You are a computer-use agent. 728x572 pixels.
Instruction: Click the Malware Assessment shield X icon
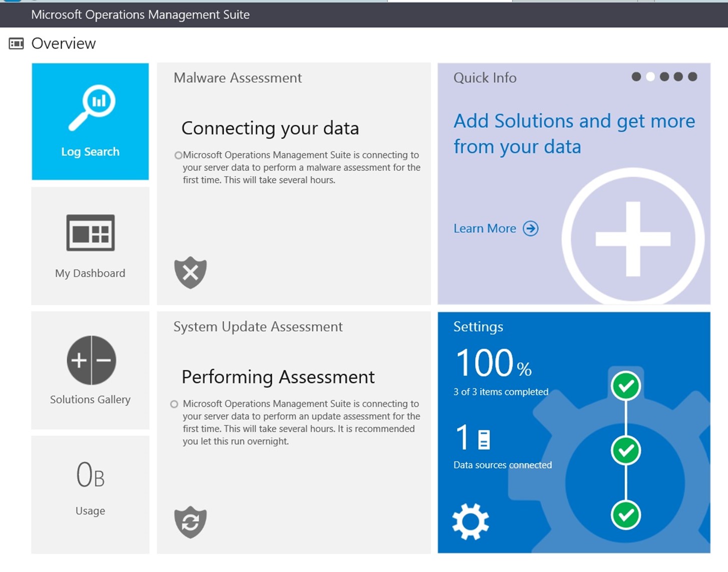click(191, 272)
